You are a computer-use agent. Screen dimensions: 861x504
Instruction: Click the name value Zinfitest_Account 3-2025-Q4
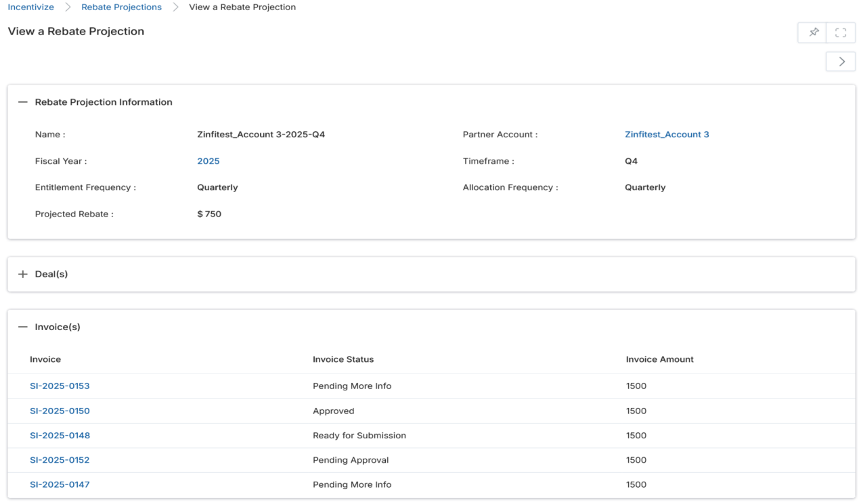point(261,135)
